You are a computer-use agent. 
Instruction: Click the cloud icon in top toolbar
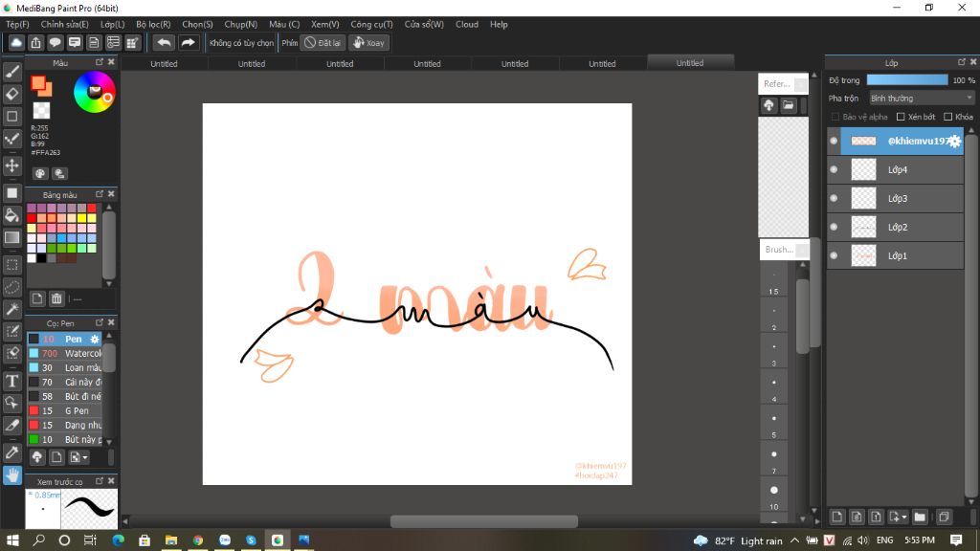16,42
